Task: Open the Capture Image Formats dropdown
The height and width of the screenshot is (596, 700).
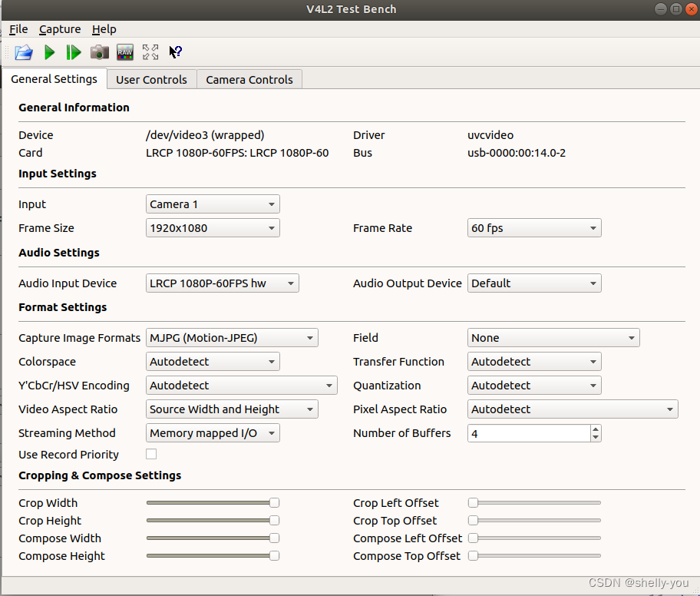Action: [x=232, y=338]
